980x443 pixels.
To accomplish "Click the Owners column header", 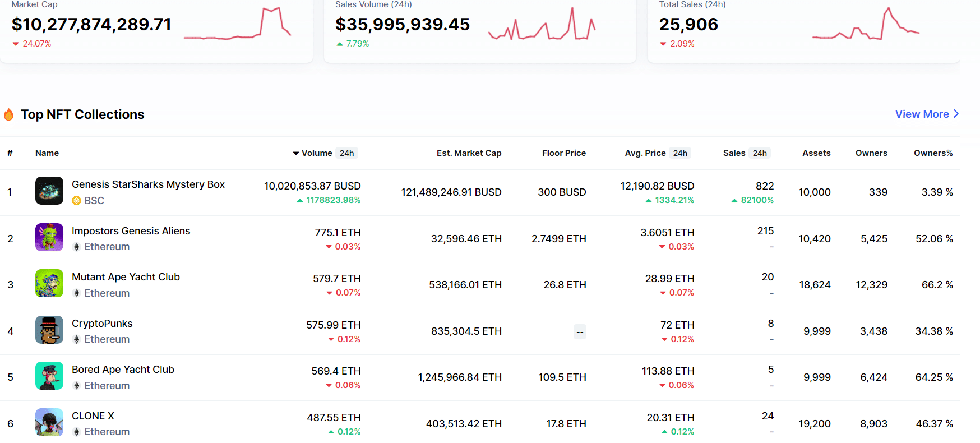I will click(x=871, y=153).
